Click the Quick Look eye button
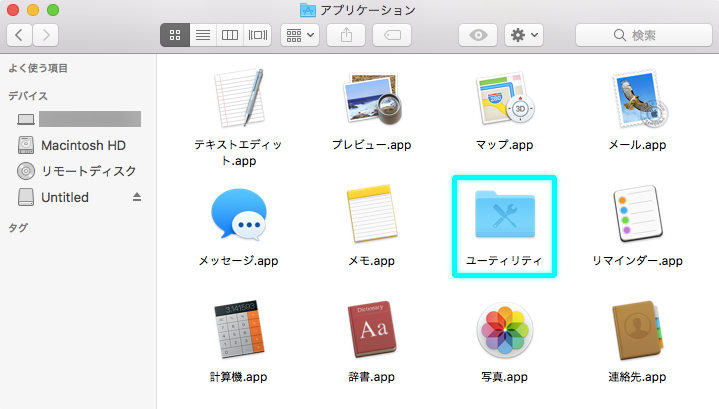This screenshot has height=409, width=719. (x=478, y=35)
